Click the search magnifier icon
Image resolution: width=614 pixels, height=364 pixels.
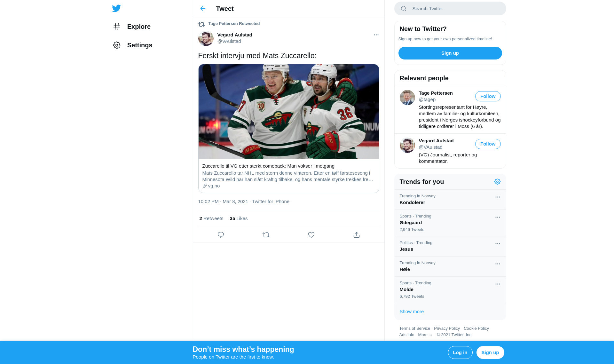[x=404, y=9]
